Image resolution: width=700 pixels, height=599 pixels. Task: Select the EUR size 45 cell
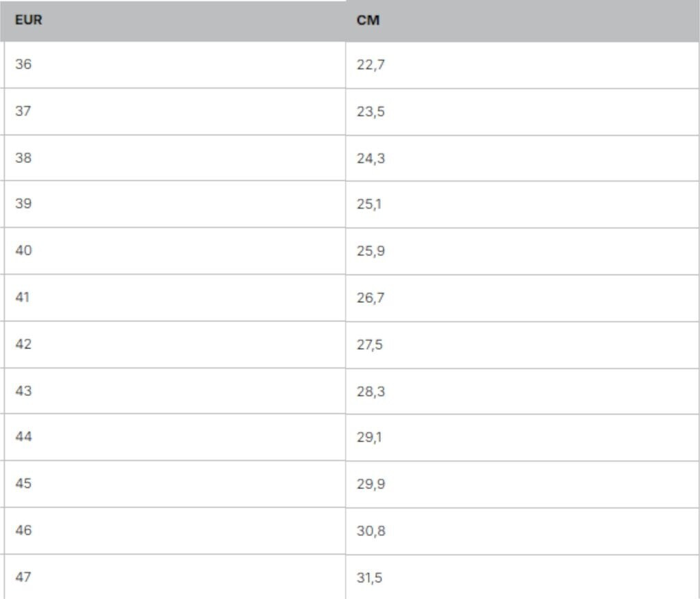(x=23, y=483)
